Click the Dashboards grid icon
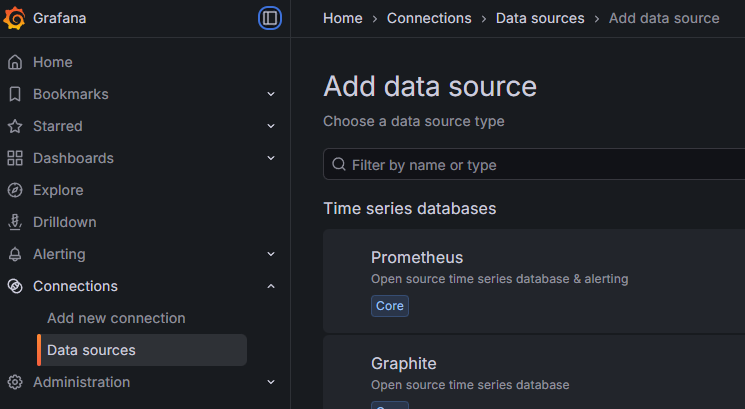Screen dimensions: 745x409 pos(15,158)
